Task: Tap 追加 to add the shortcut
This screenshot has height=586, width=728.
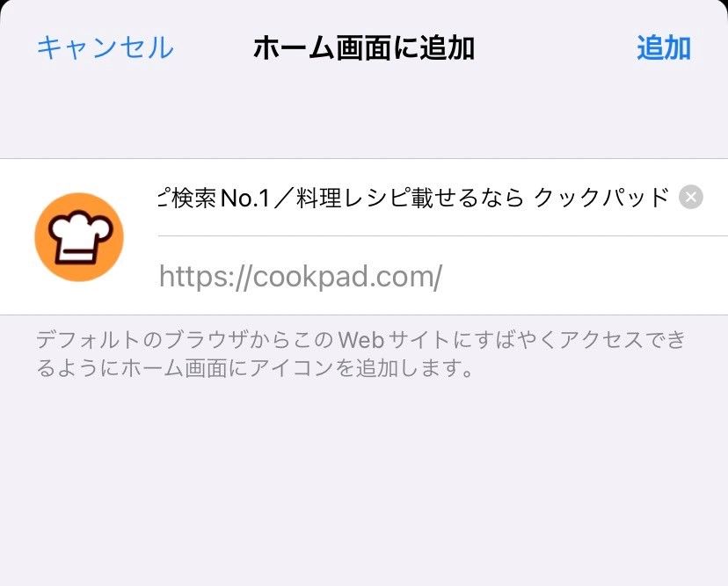Action: (664, 47)
